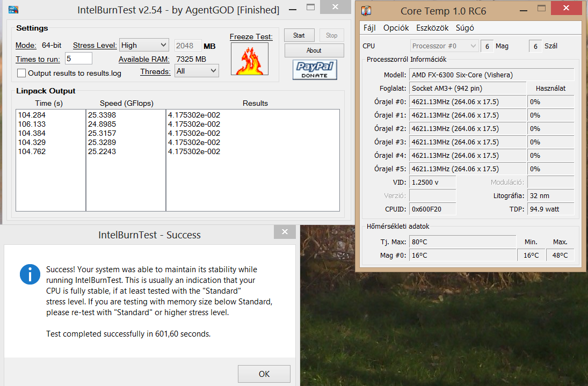Maximize the IntelBurnTest window
This screenshot has width=588, height=386.
click(x=310, y=7)
